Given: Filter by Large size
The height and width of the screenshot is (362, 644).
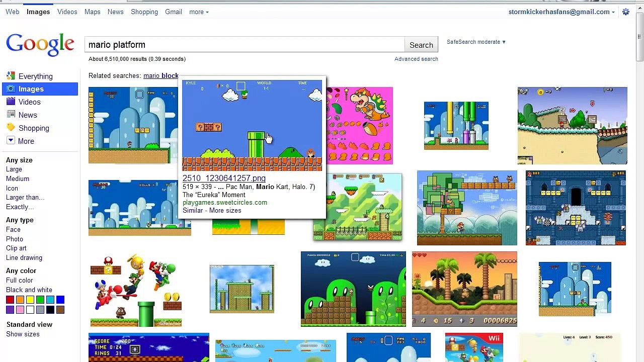Looking at the screenshot, I should [x=14, y=169].
